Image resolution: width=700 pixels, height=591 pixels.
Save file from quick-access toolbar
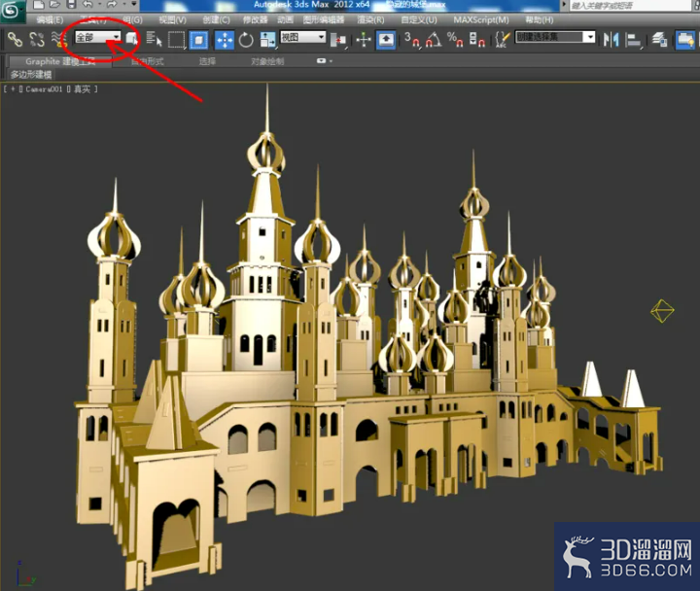click(71, 5)
